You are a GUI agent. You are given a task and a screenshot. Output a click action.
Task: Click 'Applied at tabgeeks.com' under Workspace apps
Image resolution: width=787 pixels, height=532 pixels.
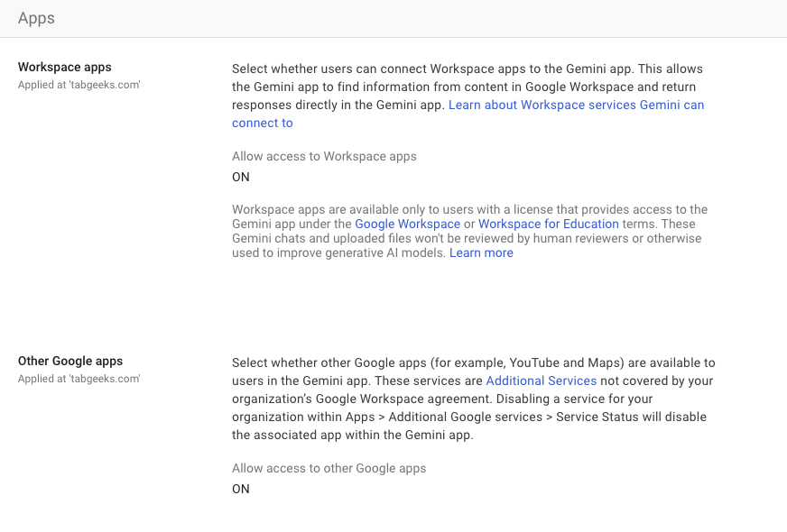(x=79, y=85)
